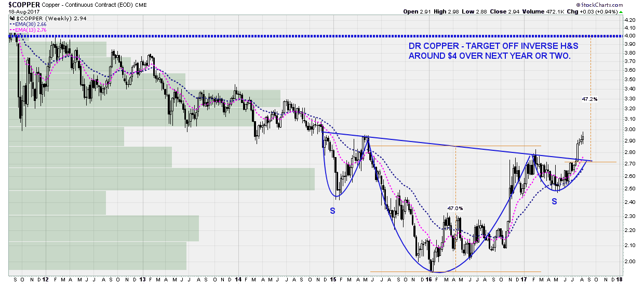Click the left shoulder 'S' label

332,211
